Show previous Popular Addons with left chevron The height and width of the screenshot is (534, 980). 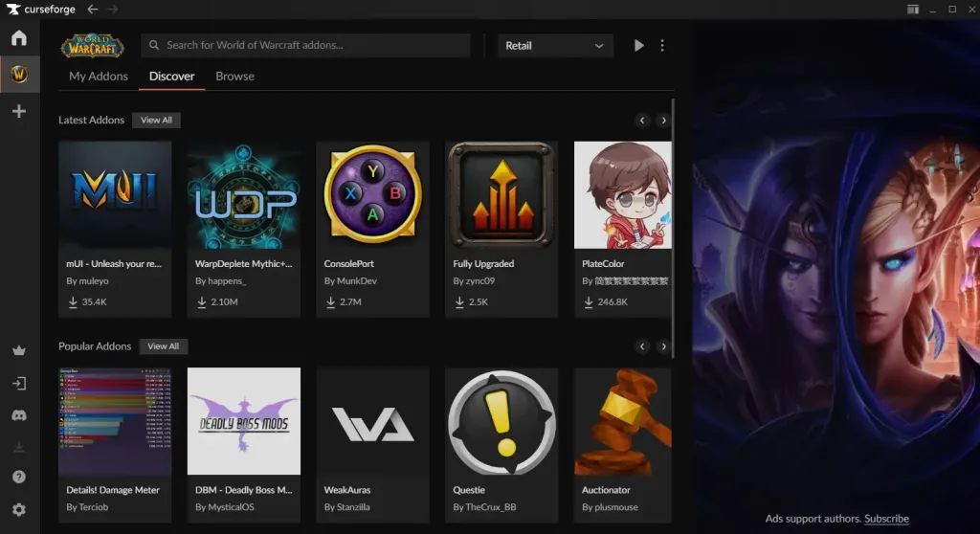point(642,346)
